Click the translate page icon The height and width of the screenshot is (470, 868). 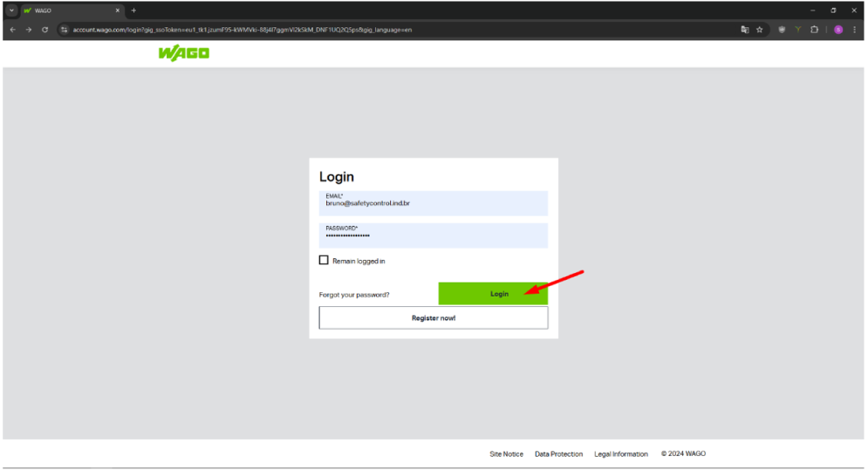pos(744,30)
